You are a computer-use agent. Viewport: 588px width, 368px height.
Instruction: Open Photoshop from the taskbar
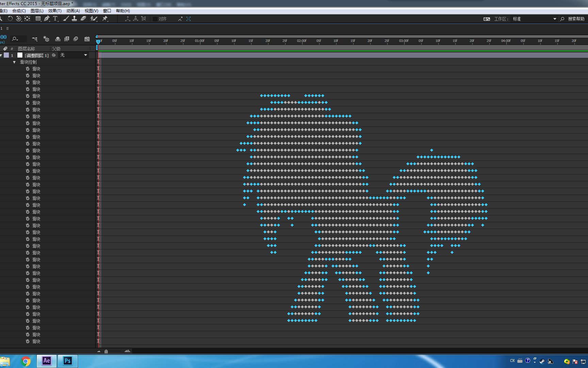coord(67,361)
